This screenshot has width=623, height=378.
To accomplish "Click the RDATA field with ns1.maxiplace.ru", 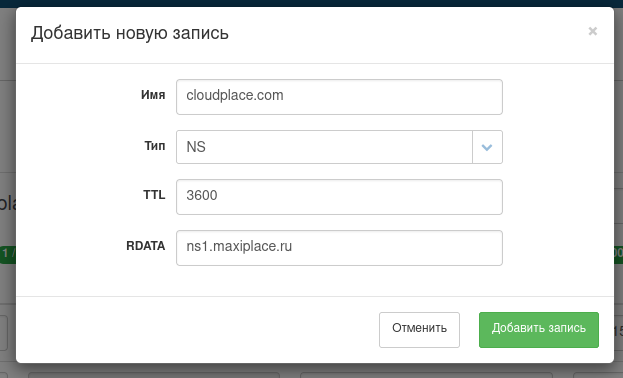I will [x=339, y=248].
